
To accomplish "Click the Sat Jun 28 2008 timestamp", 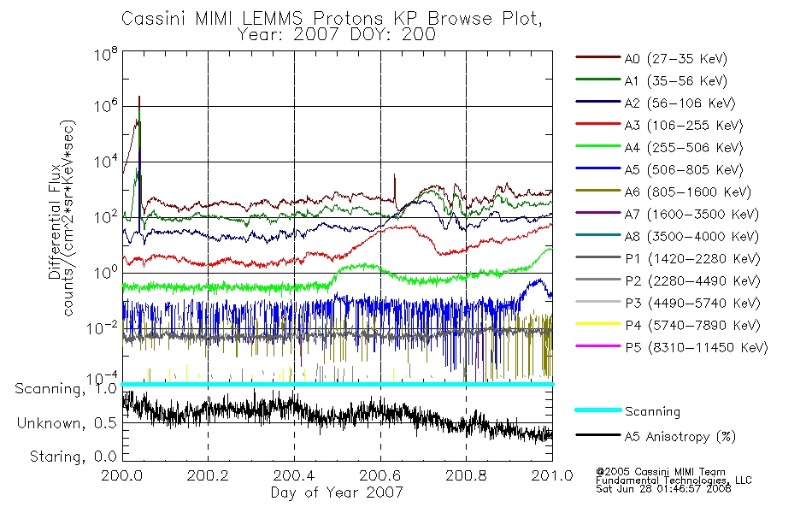I will pyautogui.click(x=663, y=489).
